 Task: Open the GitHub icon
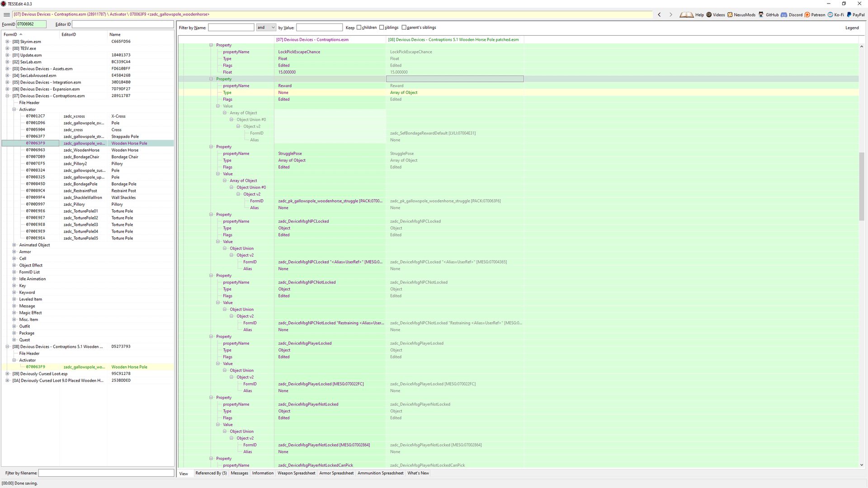click(x=761, y=14)
